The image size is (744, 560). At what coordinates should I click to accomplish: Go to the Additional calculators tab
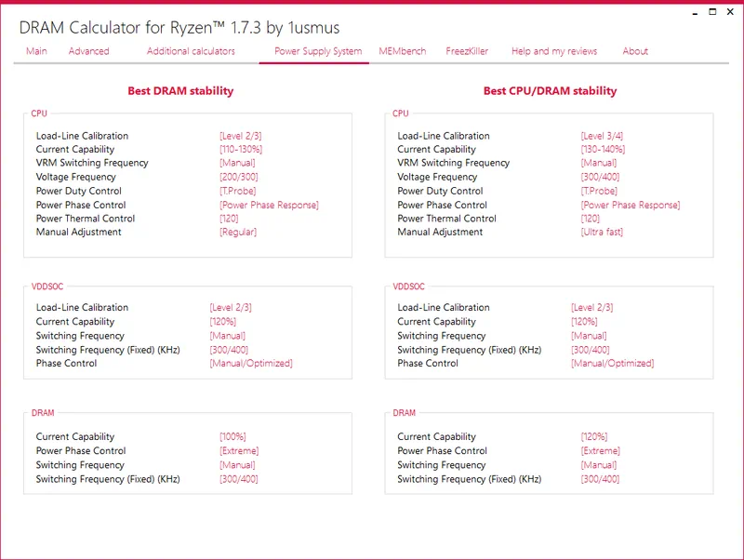point(191,51)
